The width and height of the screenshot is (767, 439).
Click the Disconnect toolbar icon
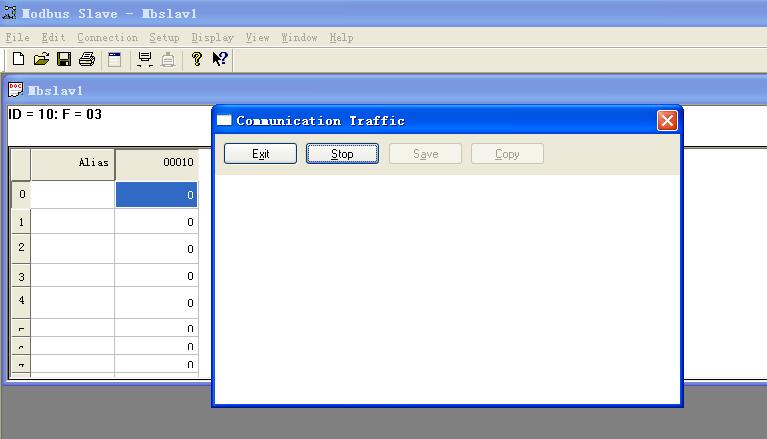(168, 59)
